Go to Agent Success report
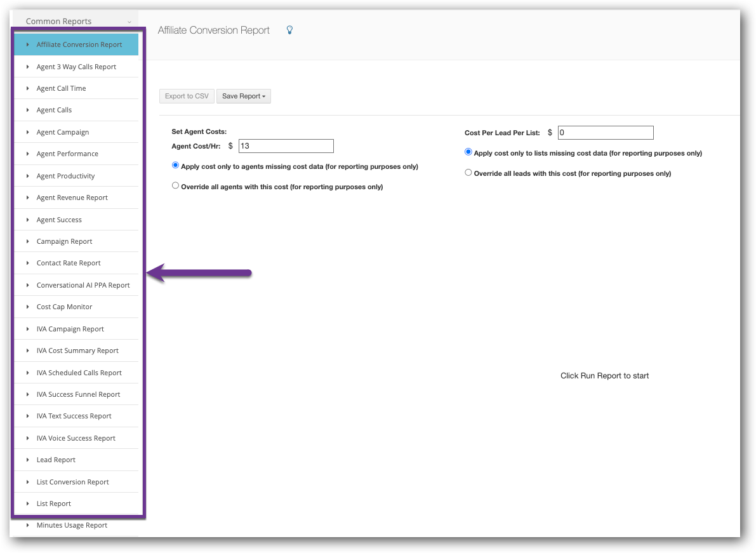 76,220
